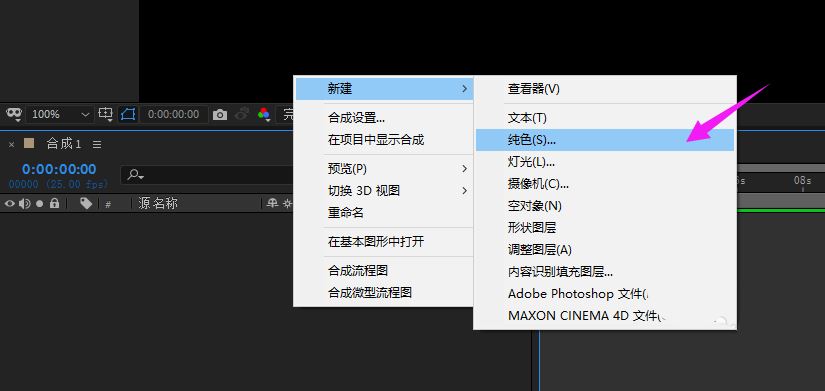
Task: Click the VR goggles preview icon
Action: coord(14,114)
